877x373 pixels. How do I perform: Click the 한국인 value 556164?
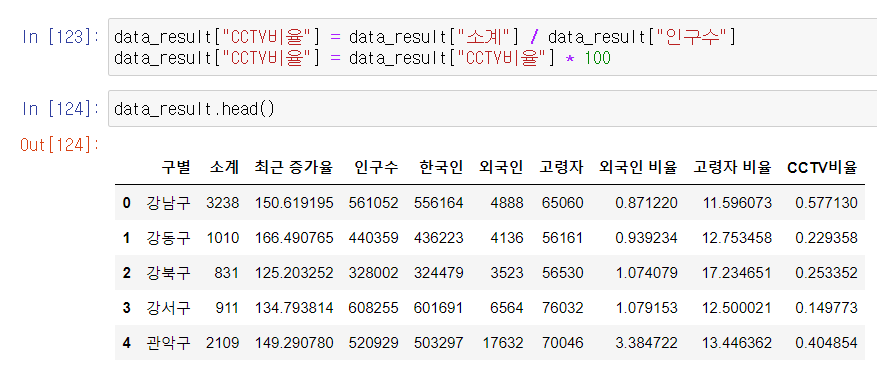(439, 203)
